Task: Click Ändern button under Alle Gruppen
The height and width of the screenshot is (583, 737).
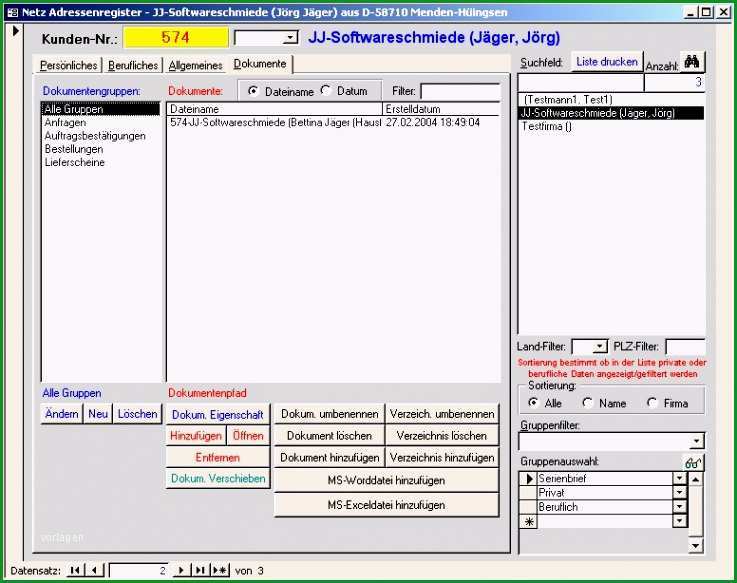Action: pos(62,414)
